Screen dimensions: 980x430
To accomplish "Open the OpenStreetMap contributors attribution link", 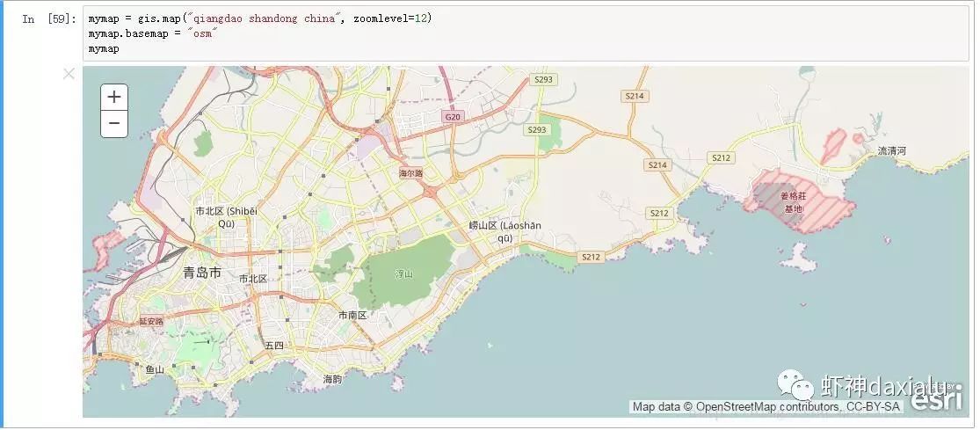I will tap(769, 407).
